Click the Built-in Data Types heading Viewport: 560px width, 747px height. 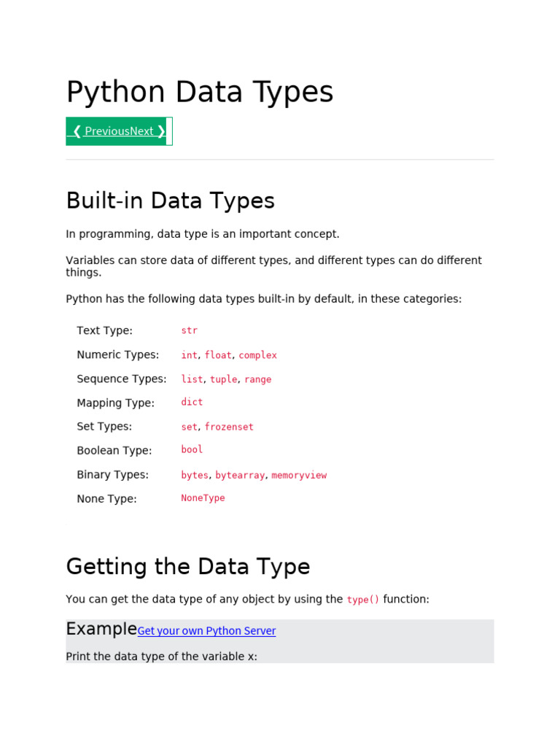click(x=170, y=201)
